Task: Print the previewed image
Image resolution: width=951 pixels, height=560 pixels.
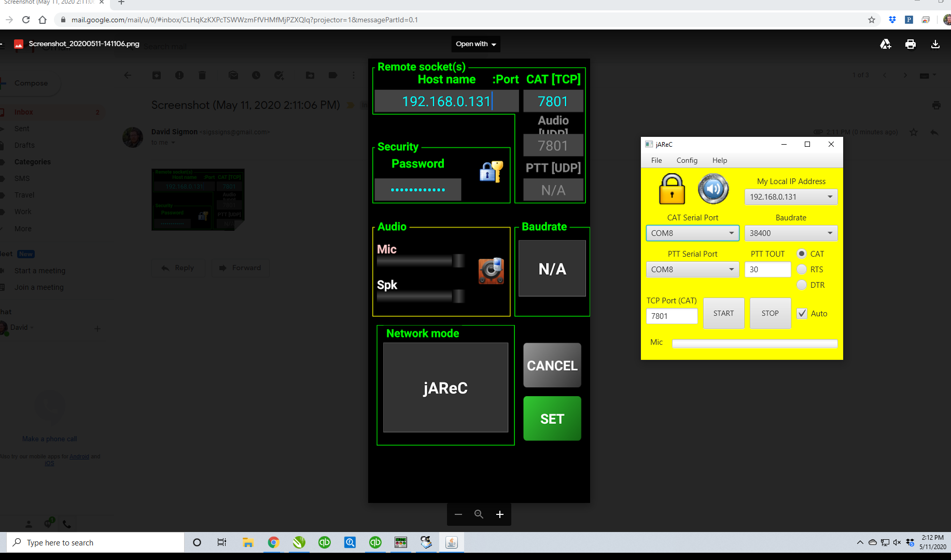Action: tap(910, 44)
